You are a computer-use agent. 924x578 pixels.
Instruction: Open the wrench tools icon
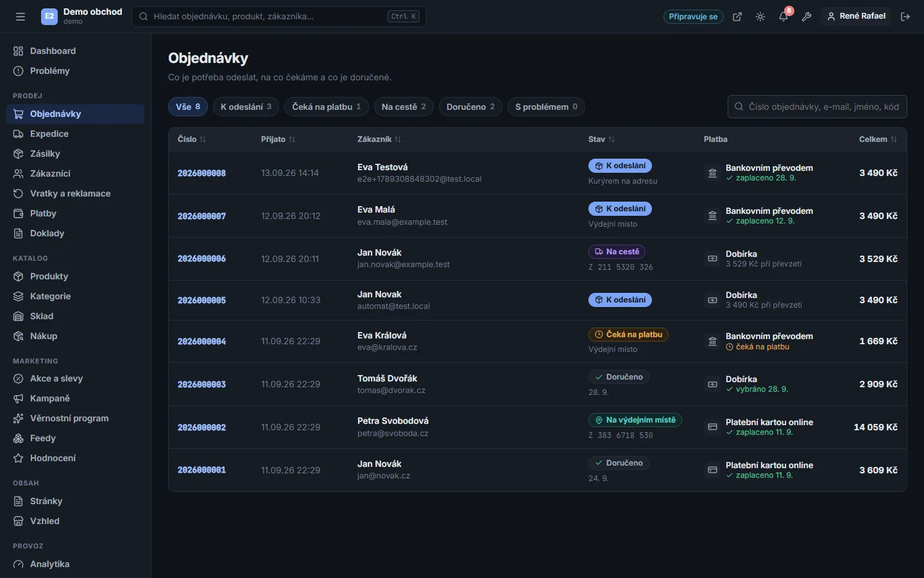(807, 17)
